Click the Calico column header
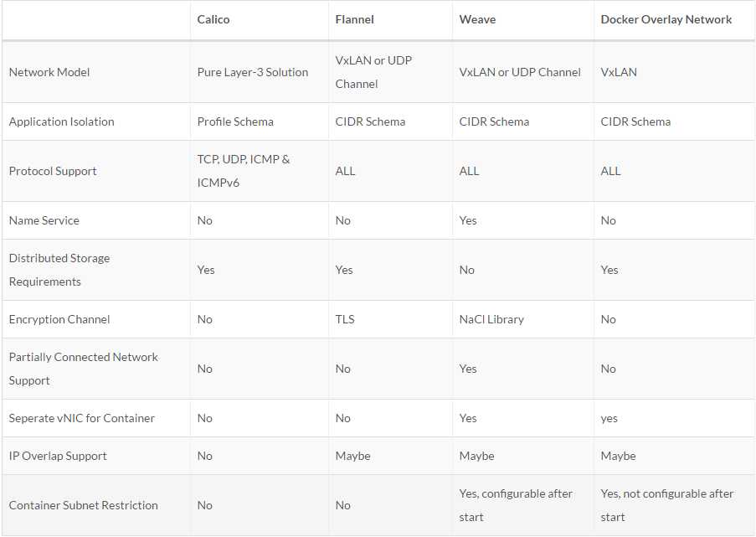 click(213, 19)
